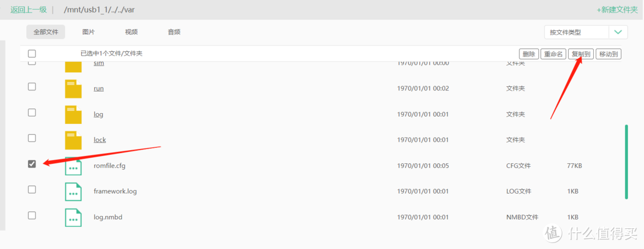The image size is (644, 249).
Task: Open the log folder icon
Action: (73, 114)
